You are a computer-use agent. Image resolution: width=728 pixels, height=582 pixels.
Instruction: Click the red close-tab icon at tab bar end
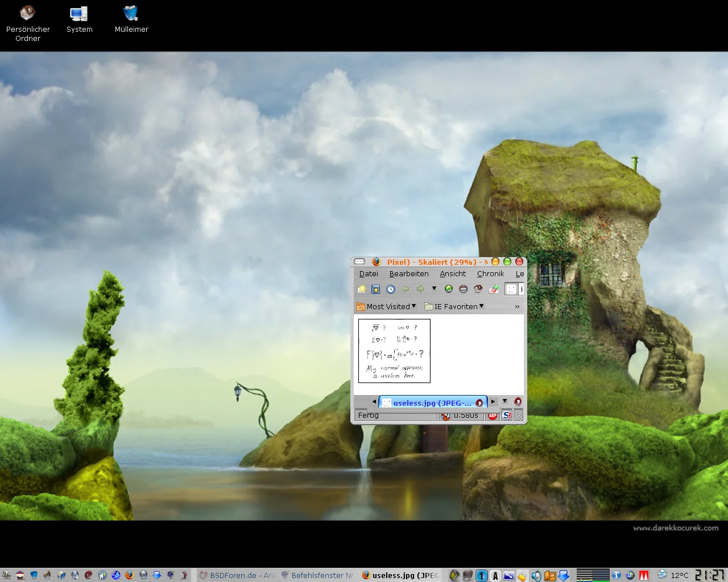click(518, 402)
